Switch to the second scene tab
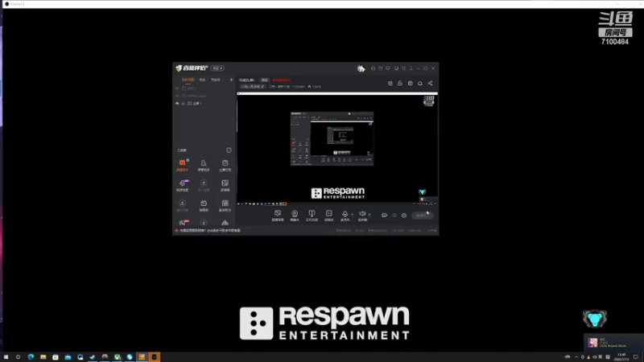The width and height of the screenshot is (644, 362). pyautogui.click(x=203, y=80)
